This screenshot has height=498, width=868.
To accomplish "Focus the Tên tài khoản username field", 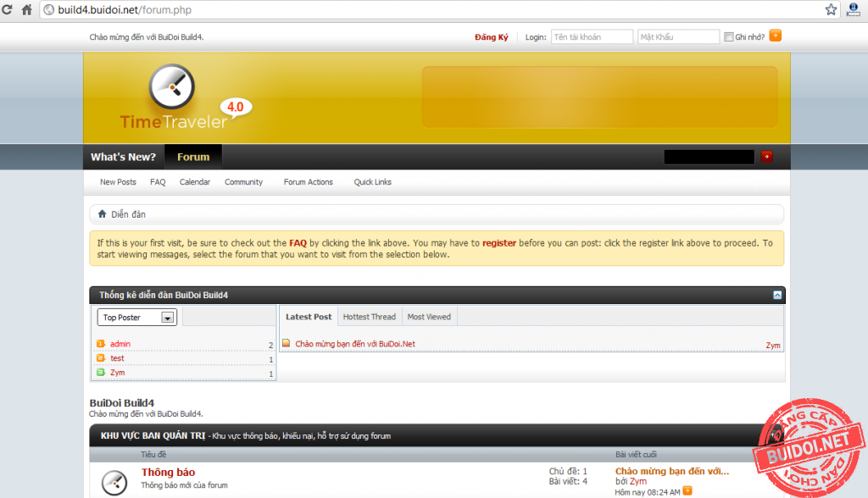I will 592,37.
